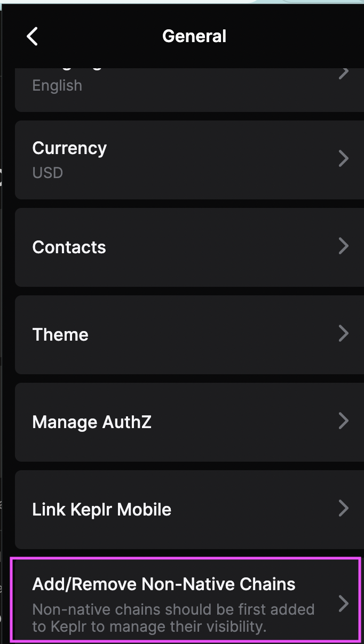Select the Theme label
The image size is (364, 644).
[60, 335]
